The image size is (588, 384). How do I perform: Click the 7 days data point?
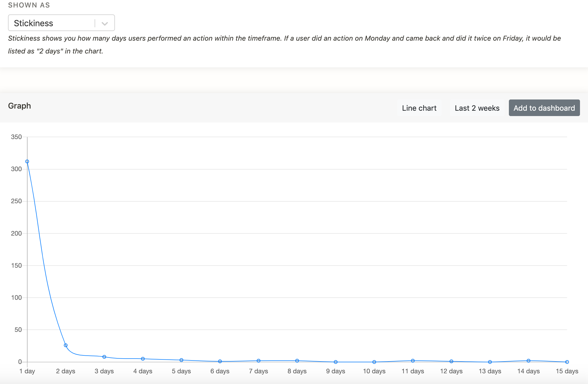pyautogui.click(x=258, y=361)
